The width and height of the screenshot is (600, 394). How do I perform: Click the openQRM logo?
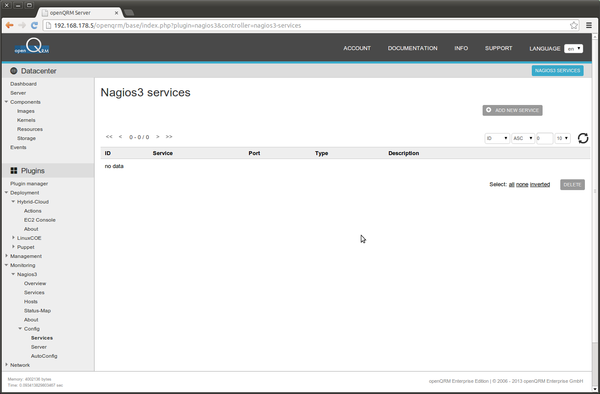[32, 46]
